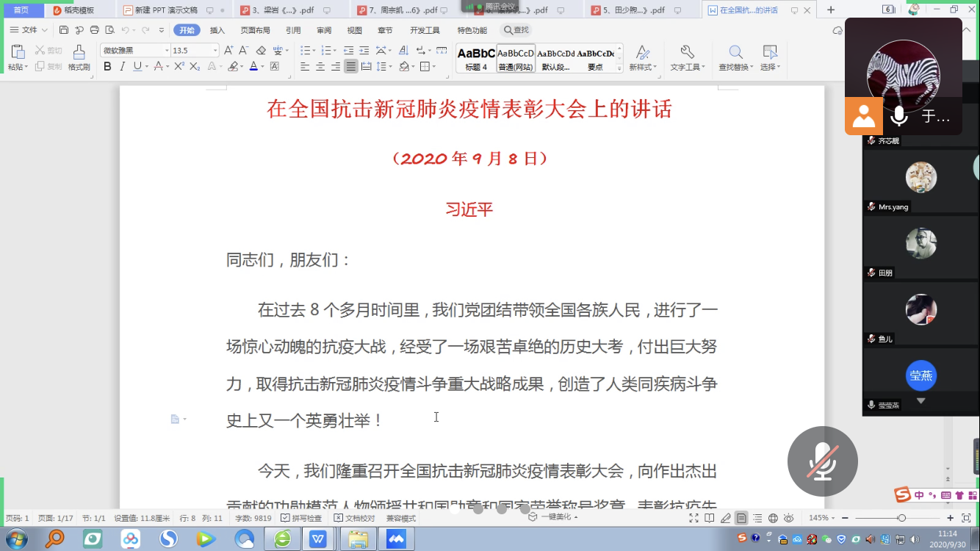980x551 pixels.
Task: Apply the 标题 4 heading style
Action: coord(476,58)
